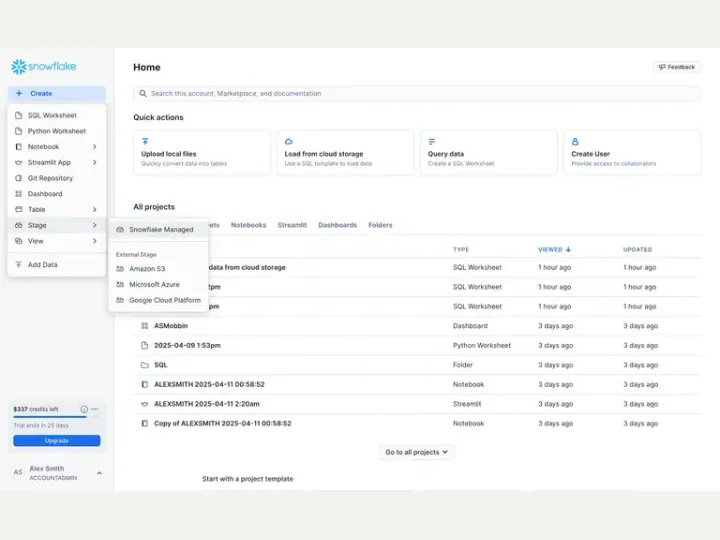720x540 pixels.
Task: Open the Feedback button
Action: [676, 67]
